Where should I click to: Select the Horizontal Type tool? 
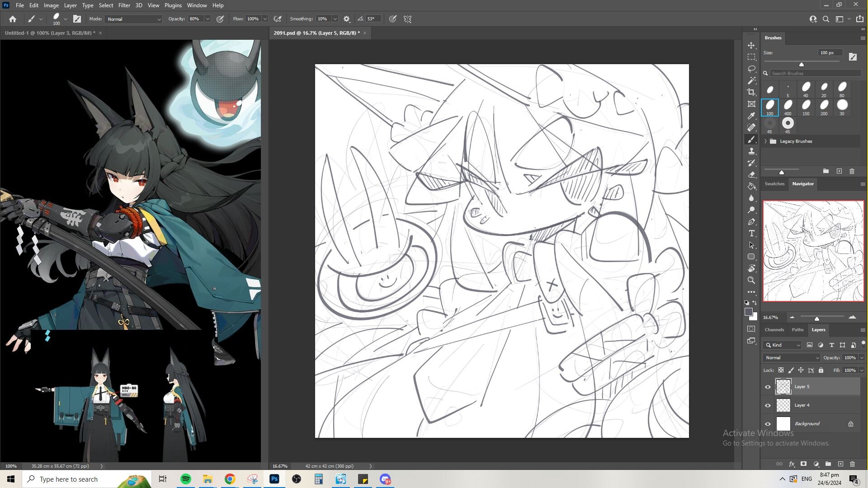click(751, 233)
